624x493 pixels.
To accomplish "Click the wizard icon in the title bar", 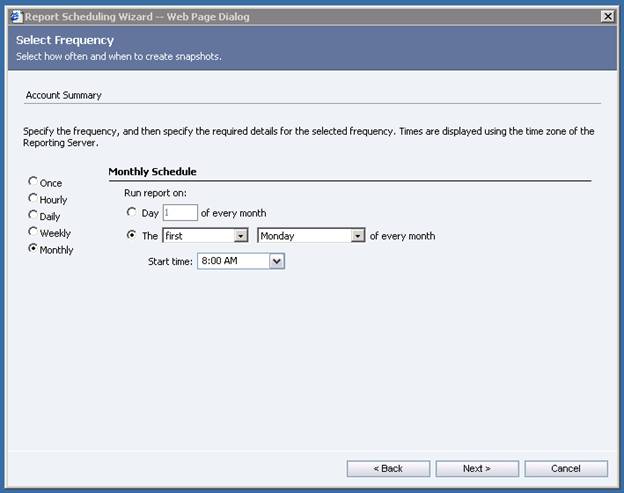I will click(15, 17).
